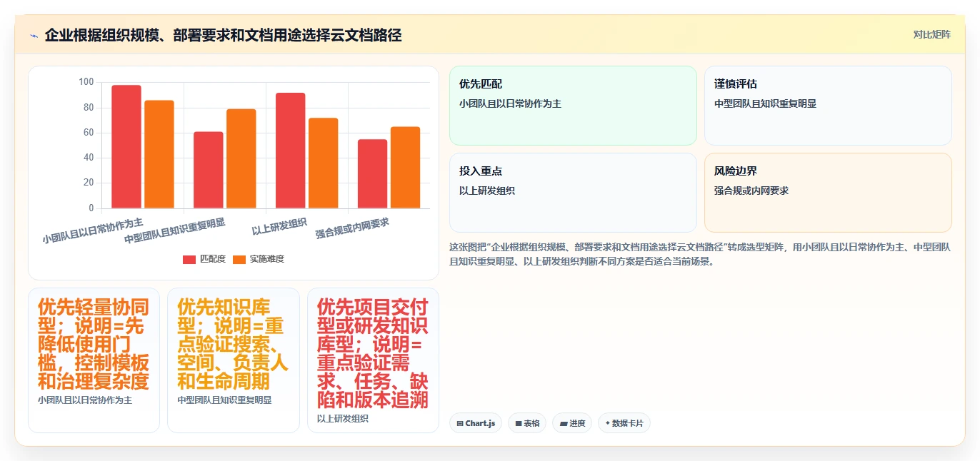Click the icon inside the 表格 chip
This screenshot has height=461, width=980.
point(519,424)
